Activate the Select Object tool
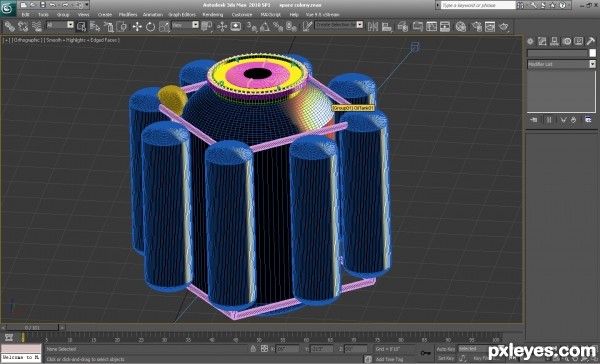 (81, 26)
